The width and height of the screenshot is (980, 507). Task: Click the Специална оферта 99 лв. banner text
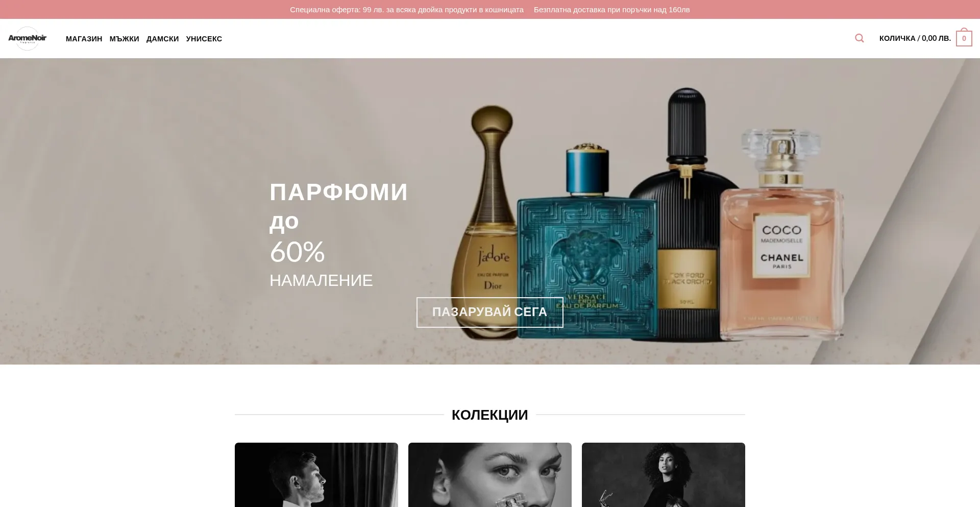406,10
